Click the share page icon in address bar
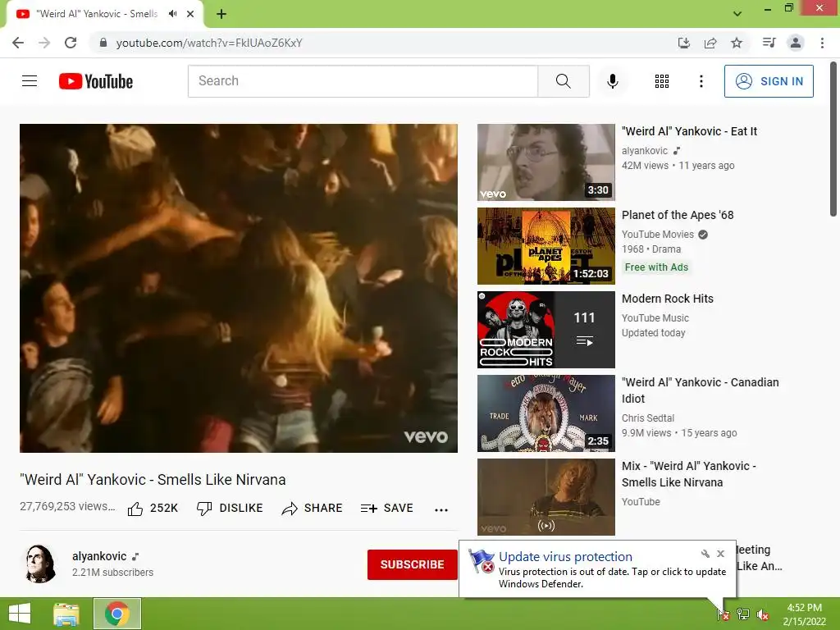The height and width of the screenshot is (630, 840). (x=710, y=43)
